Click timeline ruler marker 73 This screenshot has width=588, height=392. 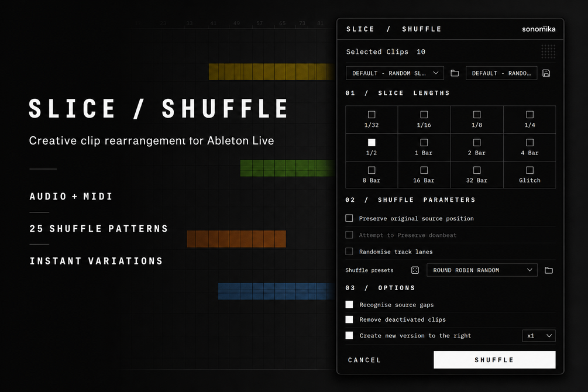pos(302,23)
